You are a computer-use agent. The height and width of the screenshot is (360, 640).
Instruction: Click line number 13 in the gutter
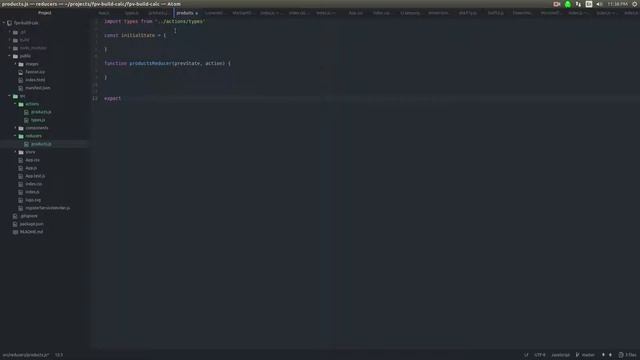tap(95, 98)
